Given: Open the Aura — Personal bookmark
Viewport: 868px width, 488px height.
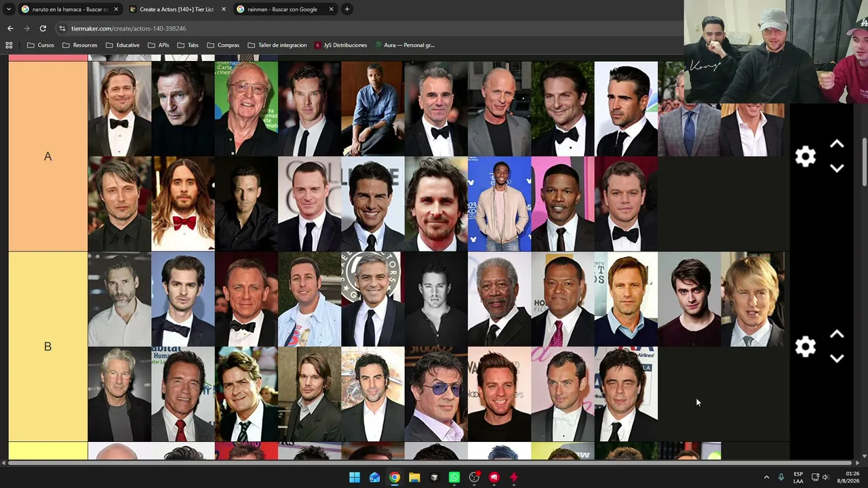Looking at the screenshot, I should point(405,45).
